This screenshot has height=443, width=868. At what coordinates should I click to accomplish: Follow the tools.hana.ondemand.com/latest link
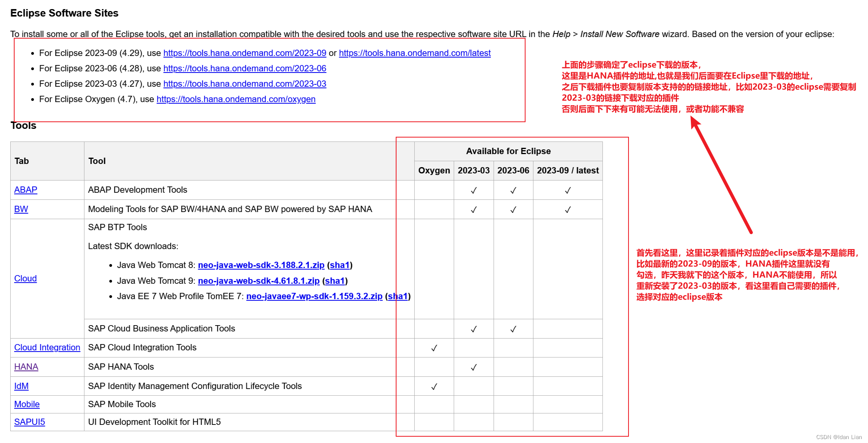[x=415, y=53]
